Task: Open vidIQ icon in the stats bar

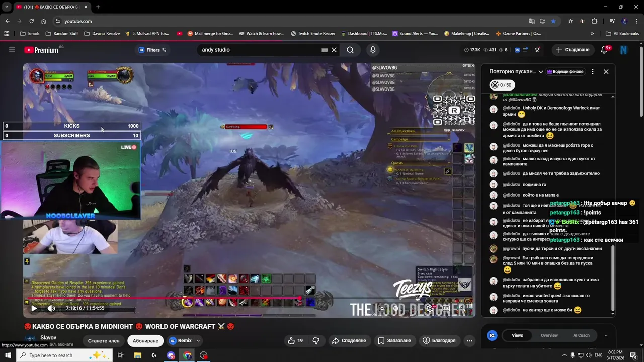Action: (x=517, y=50)
